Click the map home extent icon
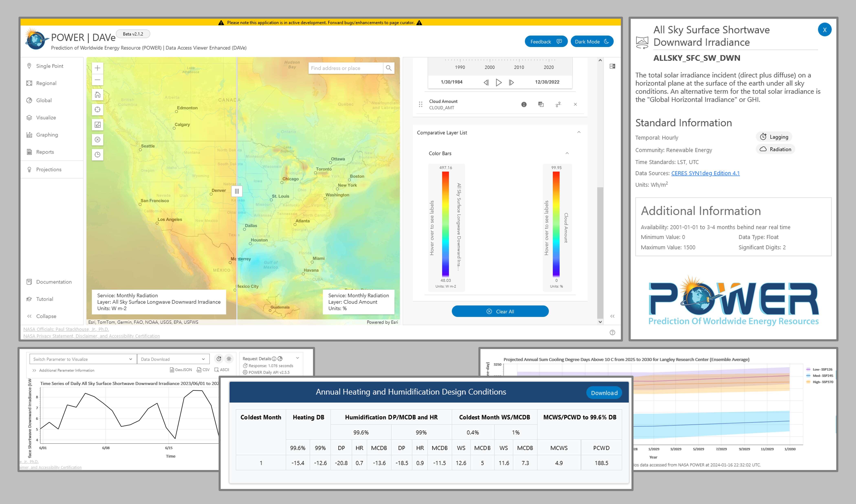 click(98, 95)
